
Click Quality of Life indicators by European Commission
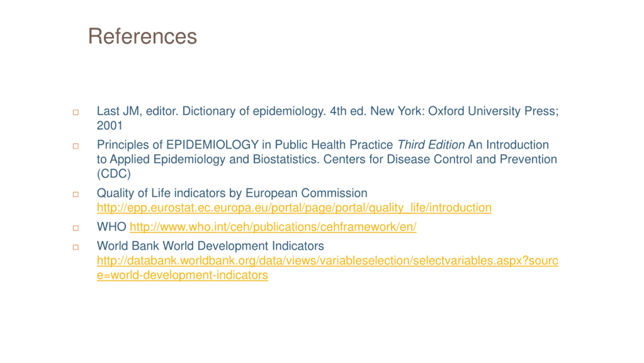[x=232, y=193]
